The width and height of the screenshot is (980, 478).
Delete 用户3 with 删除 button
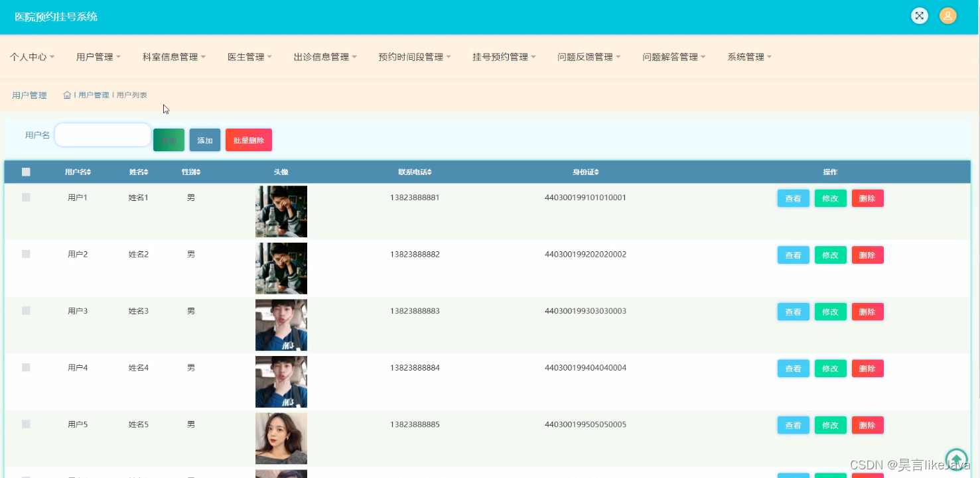click(x=868, y=312)
